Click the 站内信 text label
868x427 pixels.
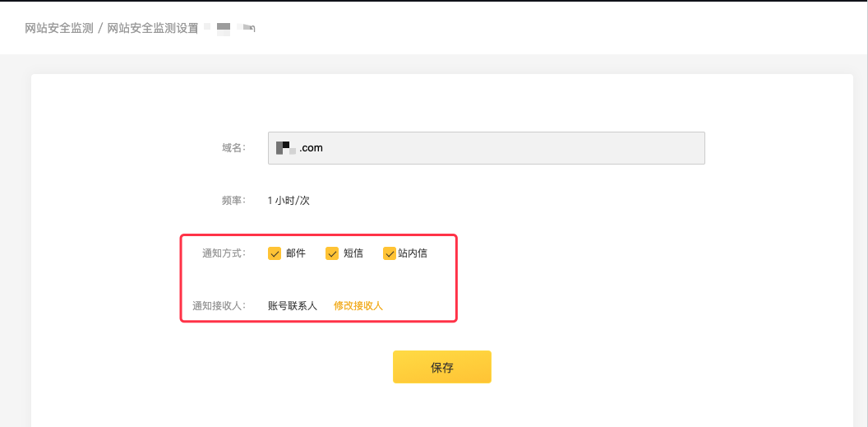[413, 253]
